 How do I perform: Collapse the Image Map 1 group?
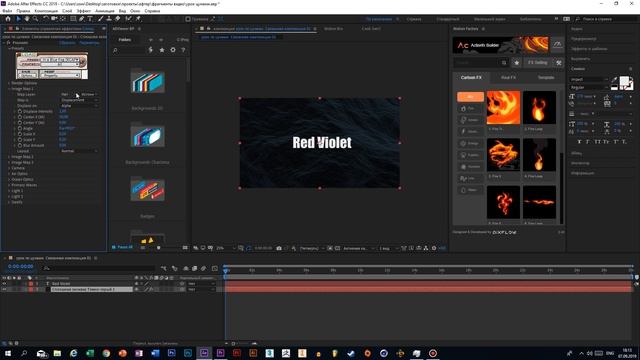(9, 89)
